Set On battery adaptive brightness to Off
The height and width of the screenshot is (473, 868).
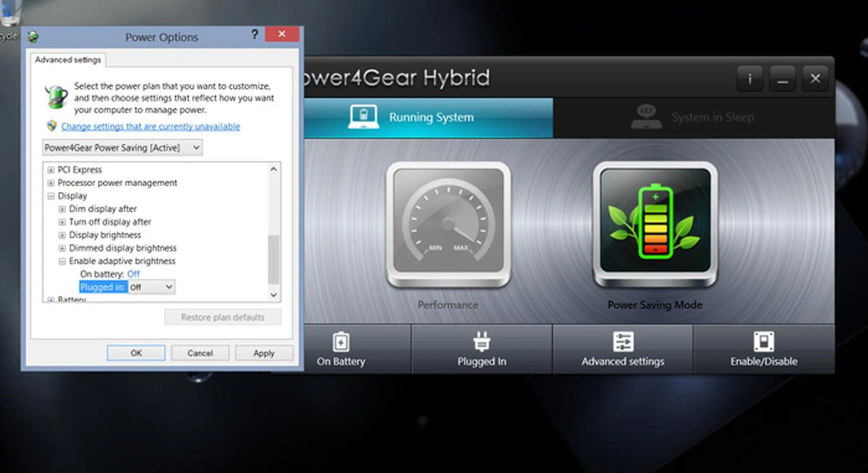(x=133, y=274)
